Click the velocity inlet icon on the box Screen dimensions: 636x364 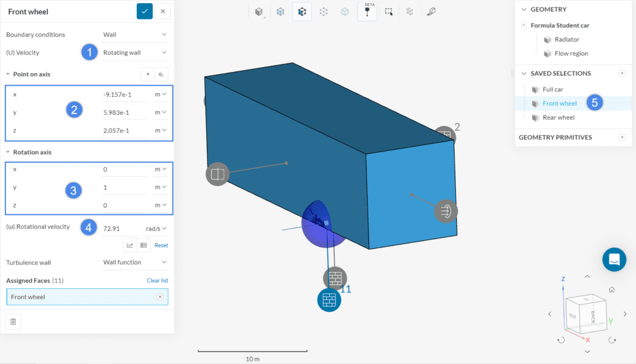445,211
